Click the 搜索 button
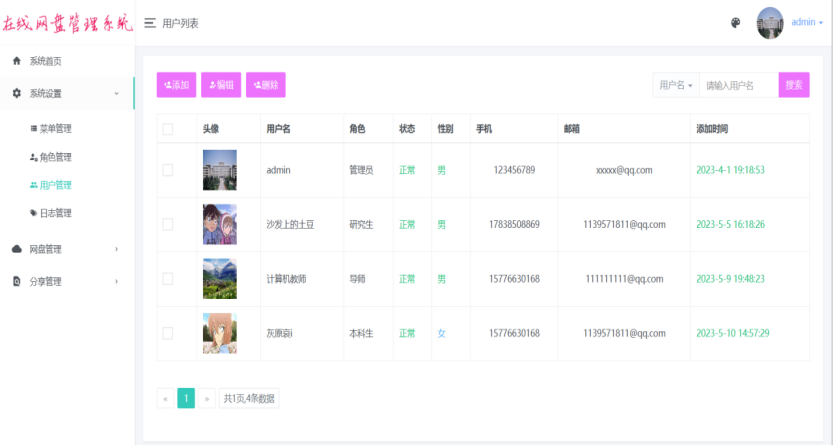The width and height of the screenshot is (833, 445). click(794, 86)
